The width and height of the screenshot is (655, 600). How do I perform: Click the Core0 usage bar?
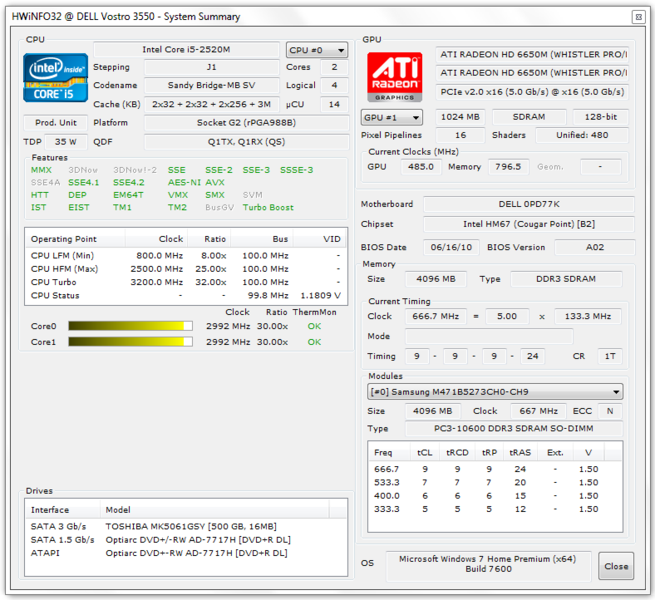130,326
